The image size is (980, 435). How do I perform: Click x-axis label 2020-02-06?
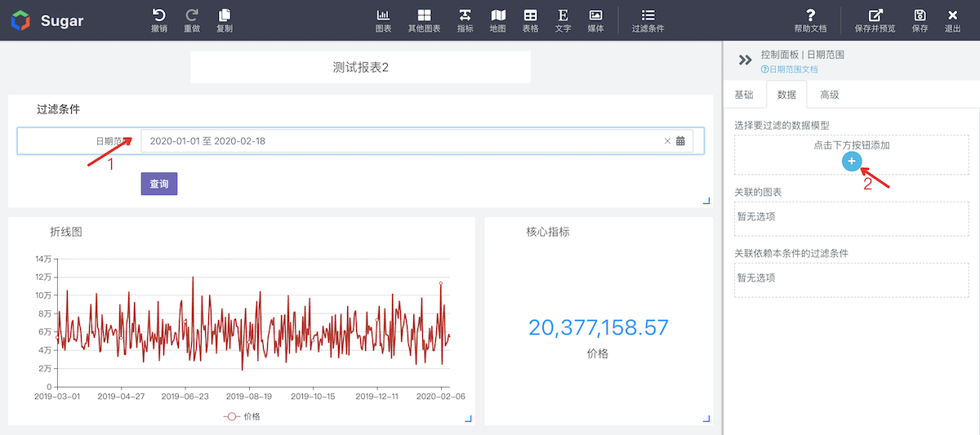click(x=441, y=397)
